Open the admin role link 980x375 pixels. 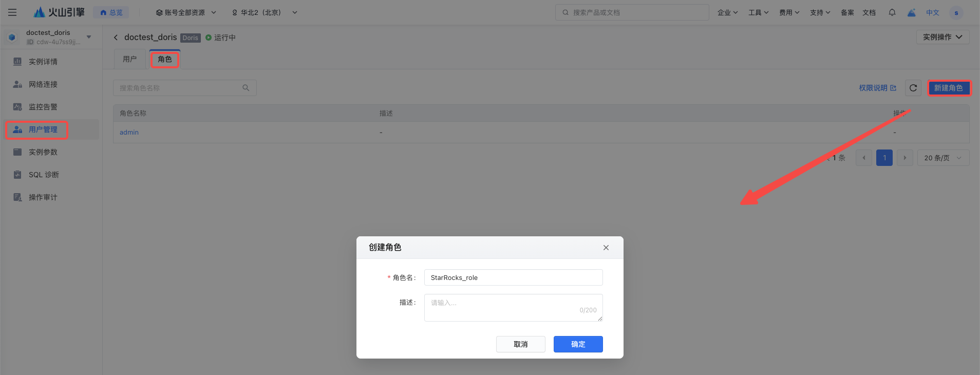click(x=129, y=132)
